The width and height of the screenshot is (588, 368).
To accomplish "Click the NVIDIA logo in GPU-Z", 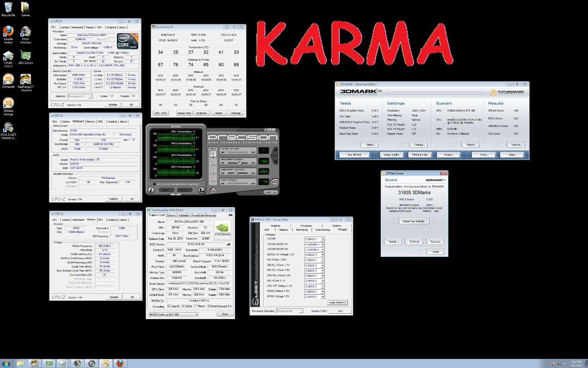I will [223, 229].
